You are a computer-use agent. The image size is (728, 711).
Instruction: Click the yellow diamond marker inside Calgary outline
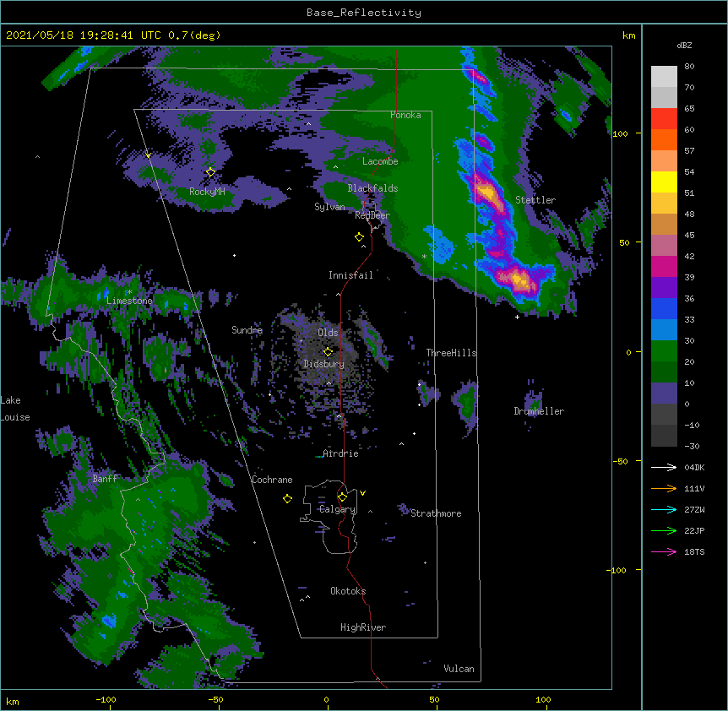point(342,497)
